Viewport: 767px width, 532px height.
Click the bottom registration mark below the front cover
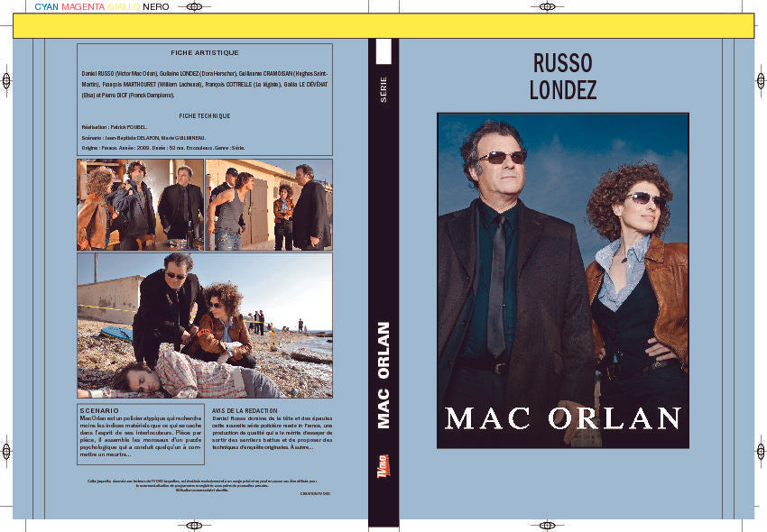click(x=547, y=526)
